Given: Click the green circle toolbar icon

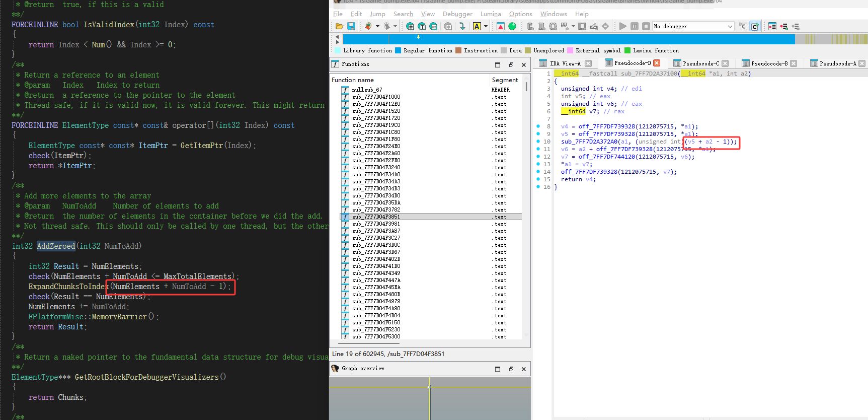Looking at the screenshot, I should (512, 26).
